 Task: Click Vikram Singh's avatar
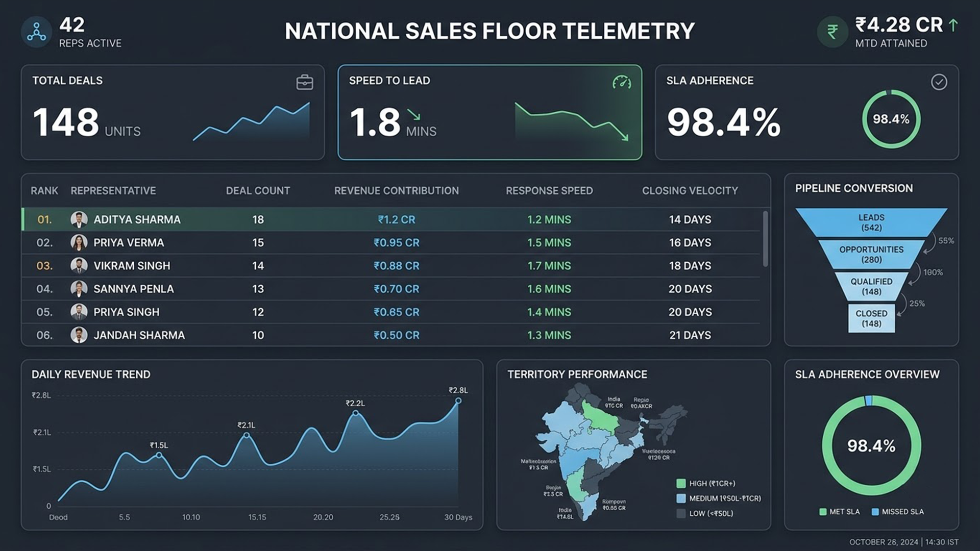click(79, 265)
